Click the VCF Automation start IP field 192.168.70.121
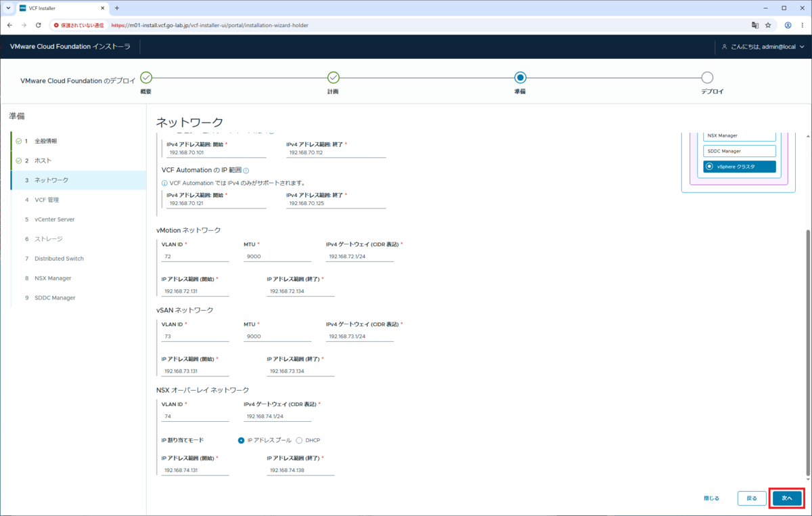Viewport: 812px width, 516px height. (x=217, y=203)
